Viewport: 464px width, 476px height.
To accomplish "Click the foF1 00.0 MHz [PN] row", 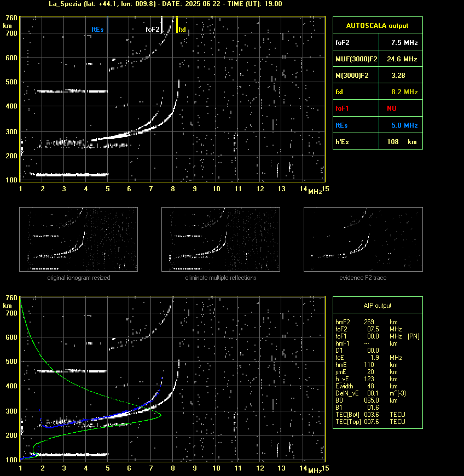I will coord(378,336).
